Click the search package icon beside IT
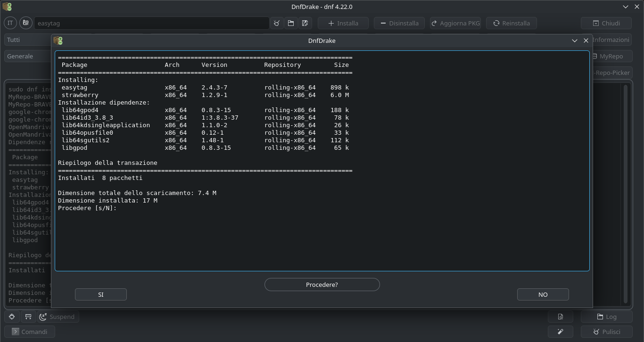Screen dimensions: 644x342 tap(26, 23)
